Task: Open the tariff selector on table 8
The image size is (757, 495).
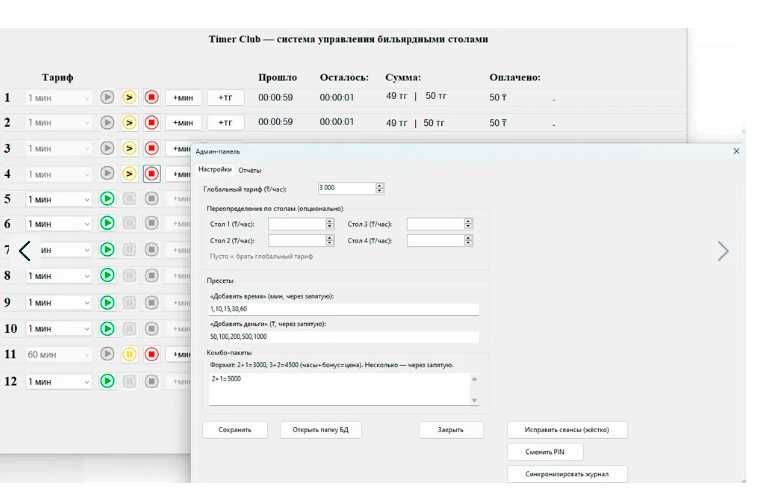Action: [59, 276]
